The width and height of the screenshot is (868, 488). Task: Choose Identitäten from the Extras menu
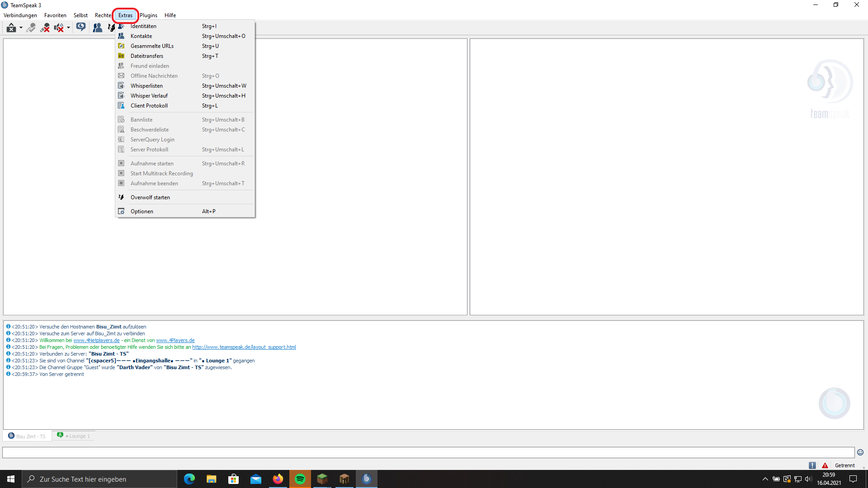(x=185, y=26)
